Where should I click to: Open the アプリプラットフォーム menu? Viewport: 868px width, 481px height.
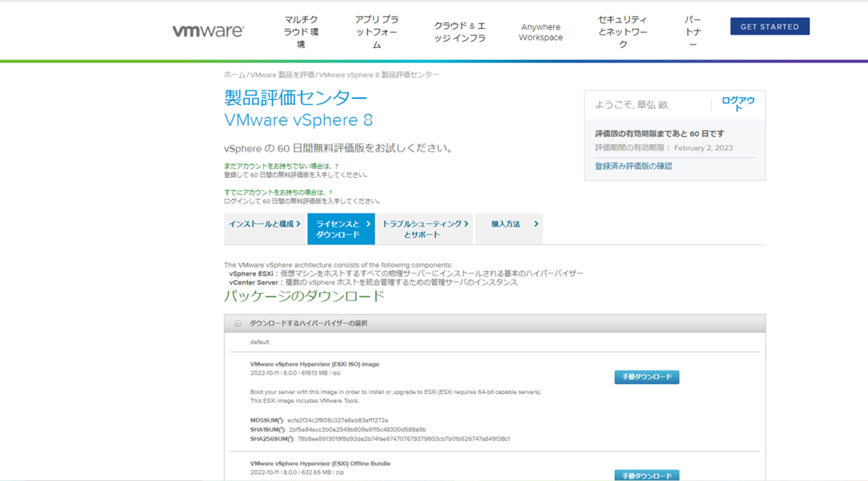tap(377, 32)
